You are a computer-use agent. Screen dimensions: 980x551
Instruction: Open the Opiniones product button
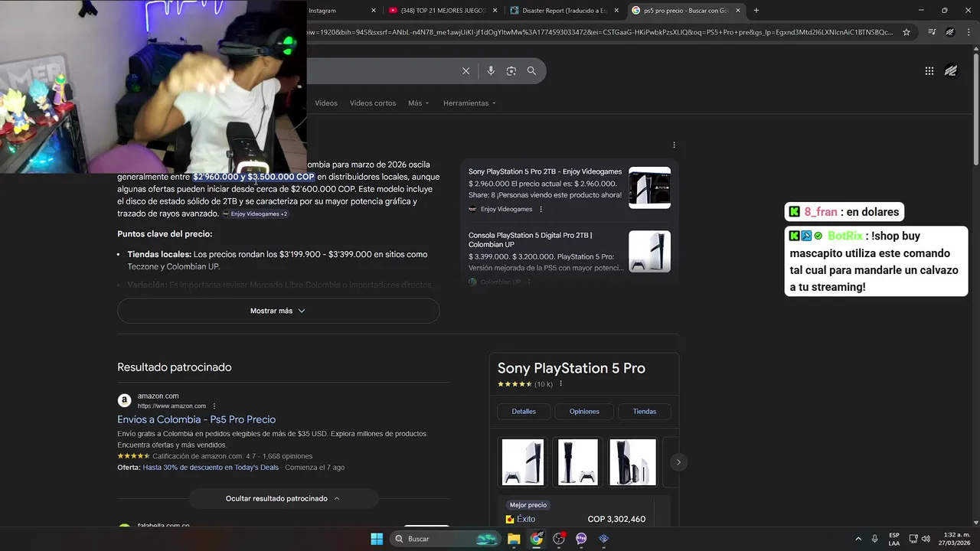[x=584, y=412]
